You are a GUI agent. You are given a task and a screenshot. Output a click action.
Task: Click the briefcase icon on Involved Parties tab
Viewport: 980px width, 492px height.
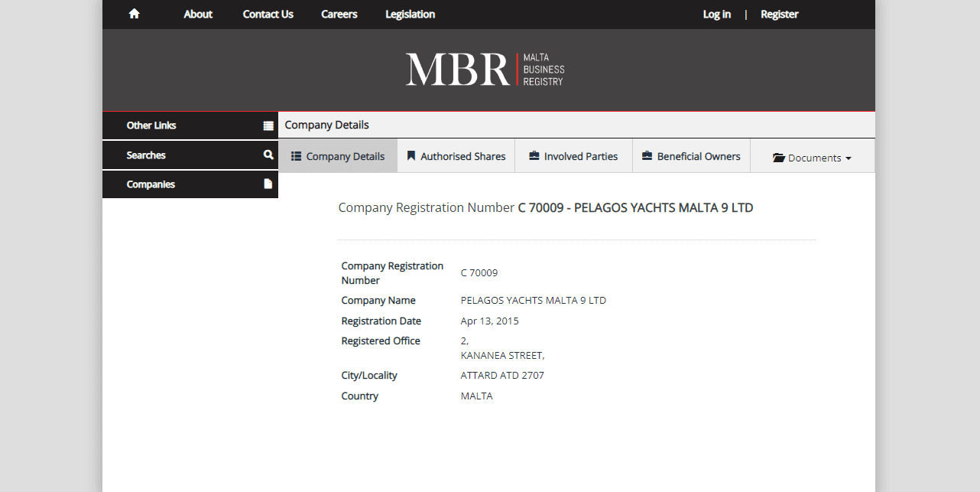(534, 156)
